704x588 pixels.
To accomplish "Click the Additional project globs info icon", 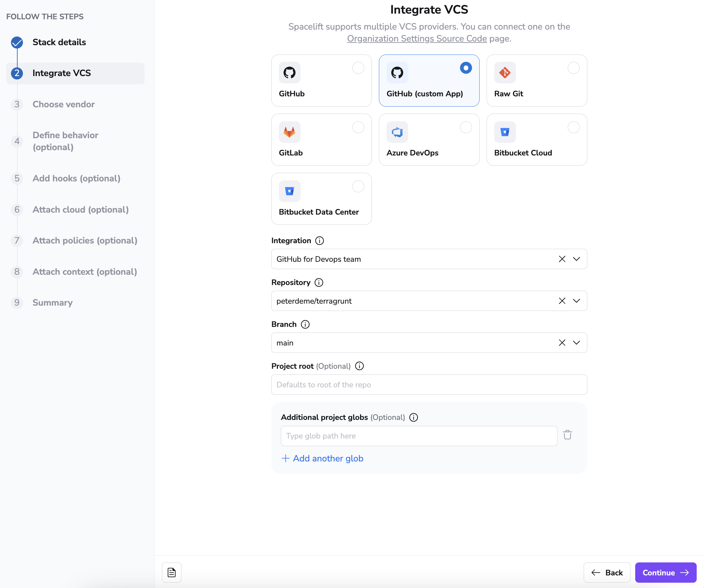I will [x=414, y=417].
